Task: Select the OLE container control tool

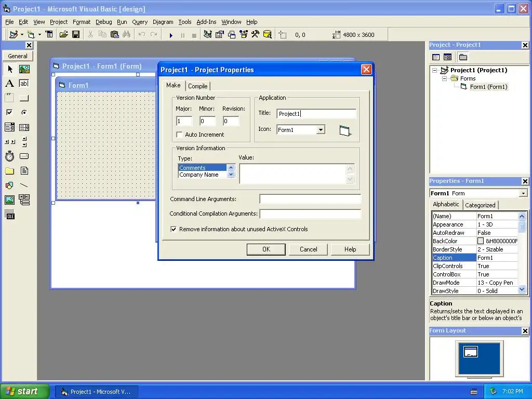Action: 10,215
